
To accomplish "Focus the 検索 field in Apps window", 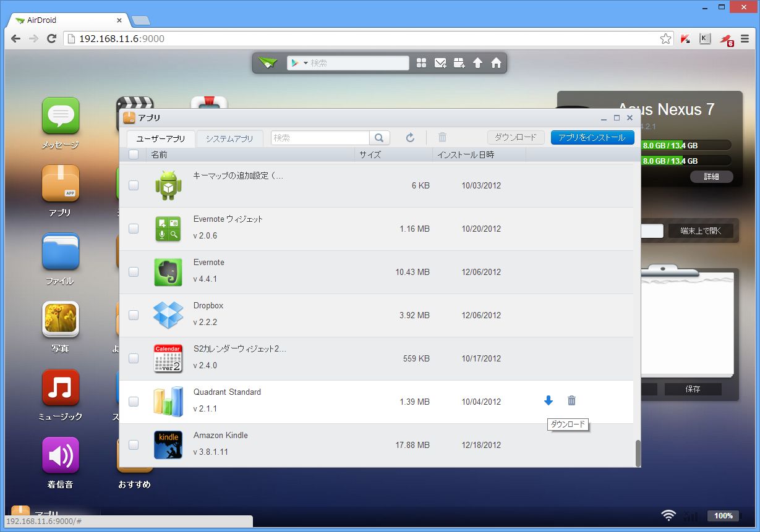I will click(x=320, y=138).
